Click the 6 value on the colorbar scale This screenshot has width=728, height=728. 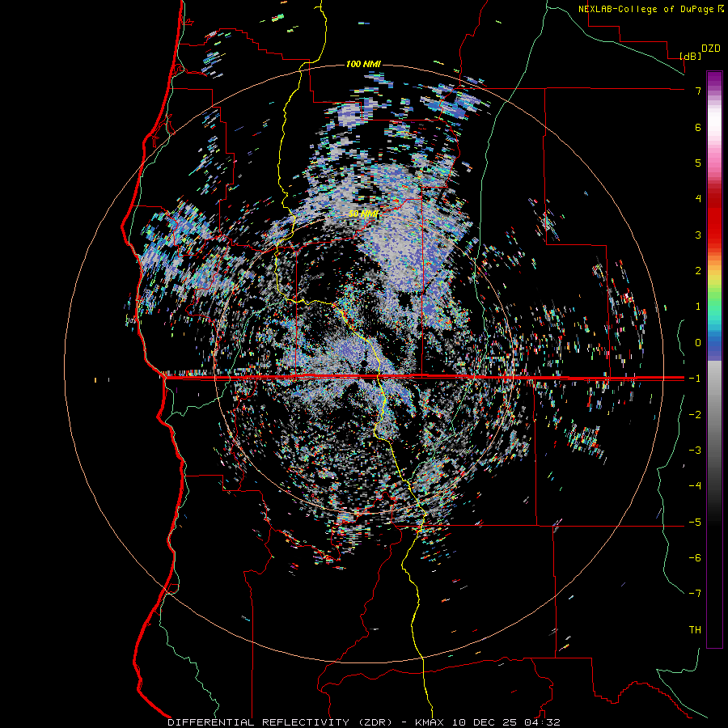[x=698, y=127]
